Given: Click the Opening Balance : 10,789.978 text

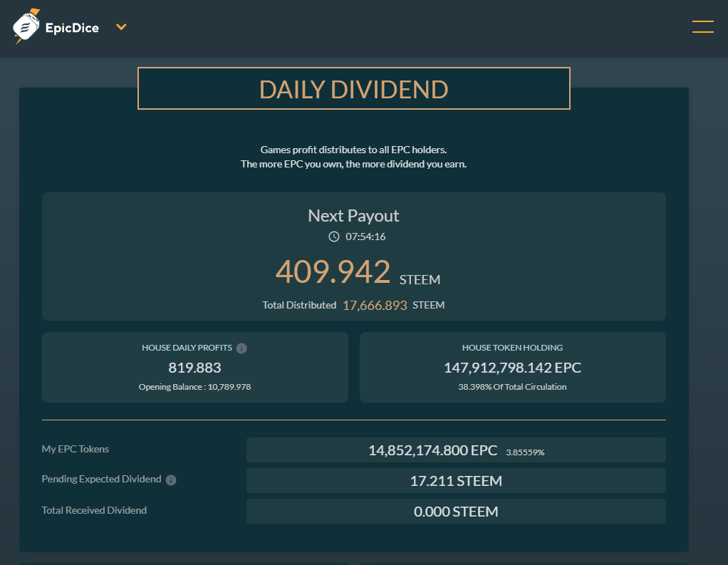Looking at the screenshot, I should pos(194,387).
